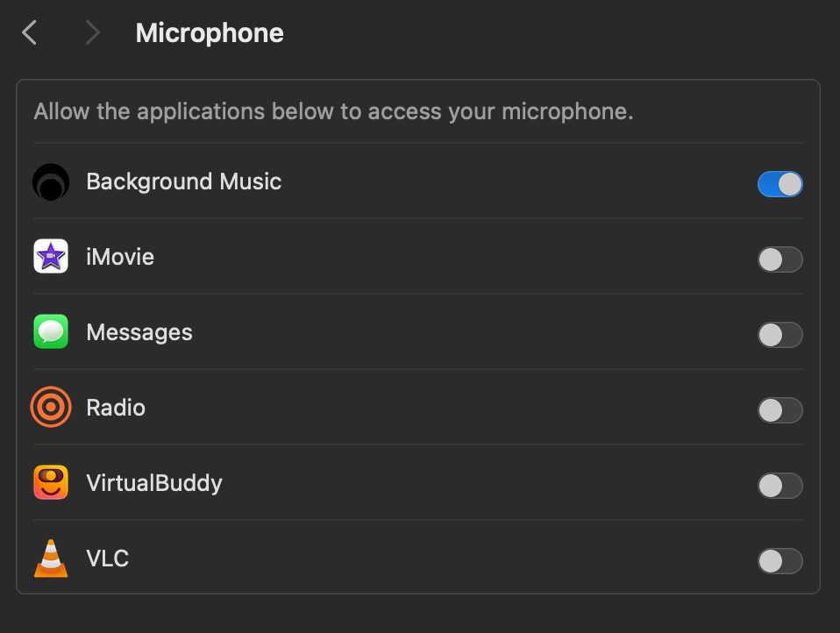Click the Microphone page title
840x633 pixels.
pos(210,33)
